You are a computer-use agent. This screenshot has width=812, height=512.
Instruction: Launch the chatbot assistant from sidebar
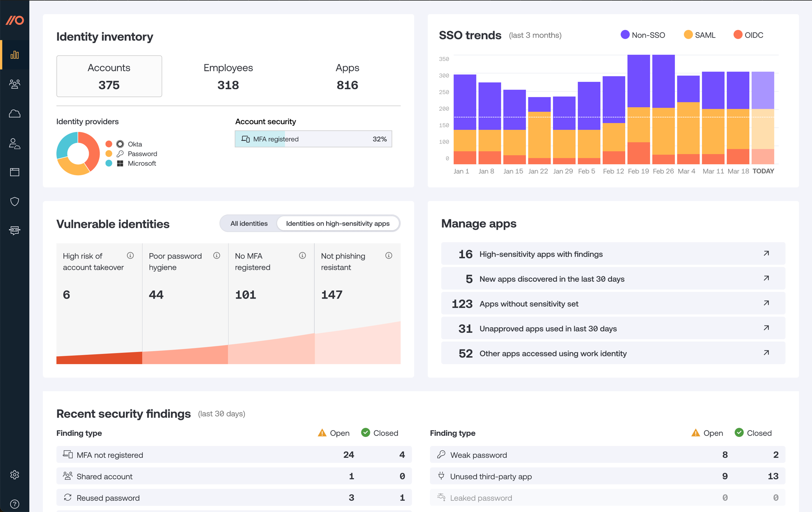(x=14, y=230)
